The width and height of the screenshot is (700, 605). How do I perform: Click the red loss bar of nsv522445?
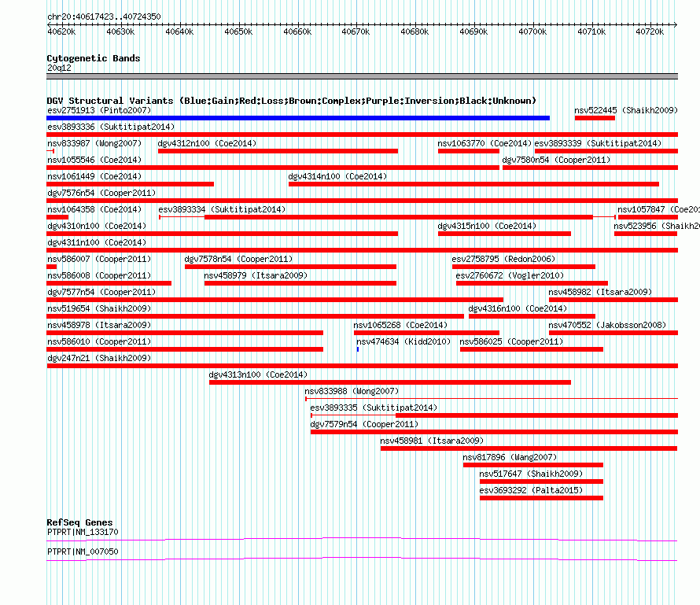click(x=595, y=118)
